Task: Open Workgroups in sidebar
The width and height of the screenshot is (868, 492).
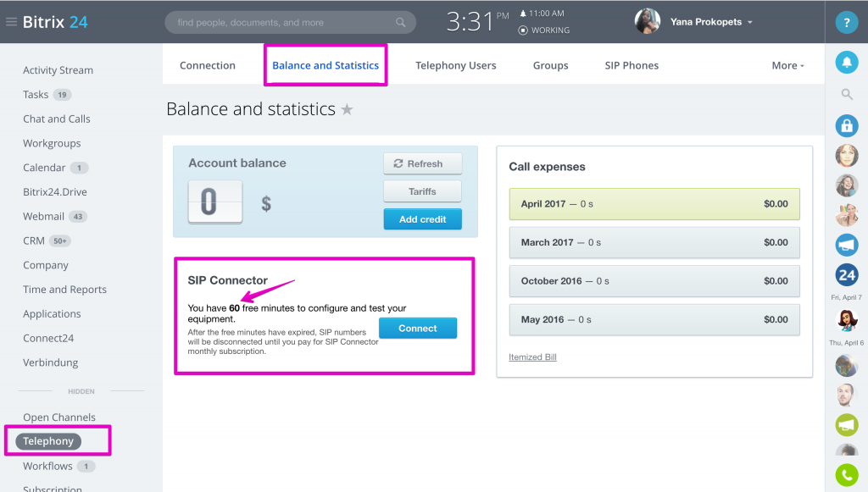Action: (52, 143)
